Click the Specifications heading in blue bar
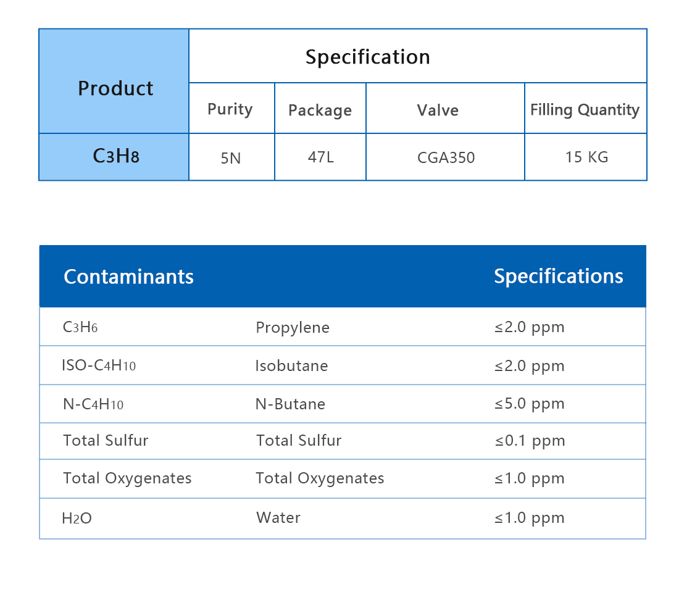Image resolution: width=700 pixels, height=613 pixels. point(558,276)
